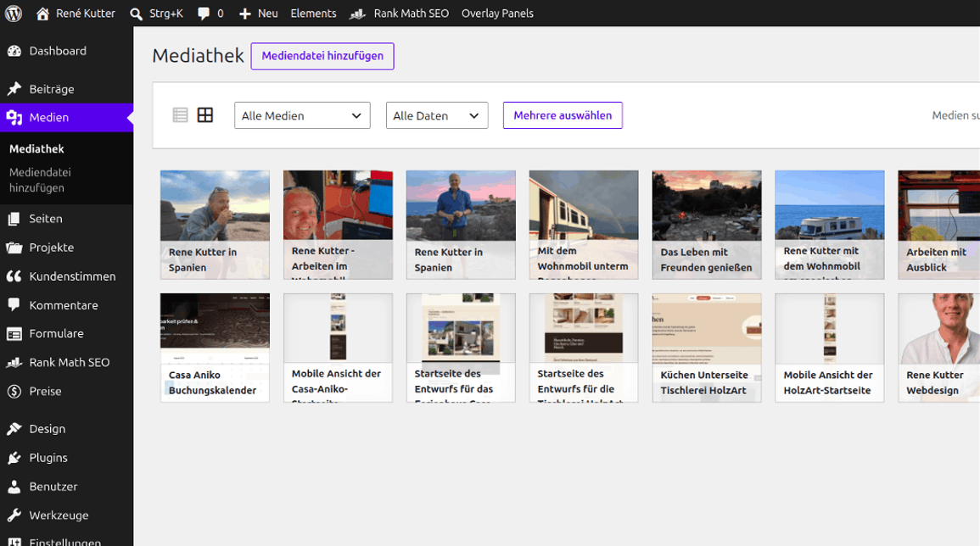Click the Preise dollar icon

(x=14, y=391)
